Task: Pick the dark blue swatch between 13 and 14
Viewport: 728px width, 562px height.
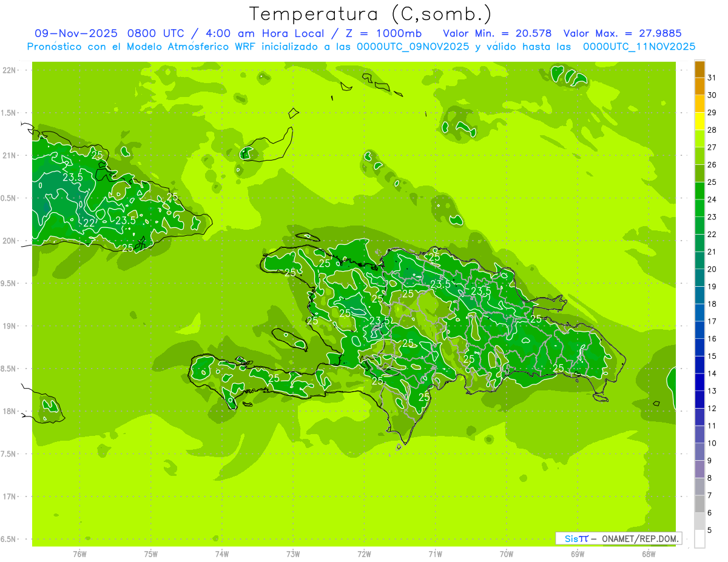Action: click(x=699, y=382)
